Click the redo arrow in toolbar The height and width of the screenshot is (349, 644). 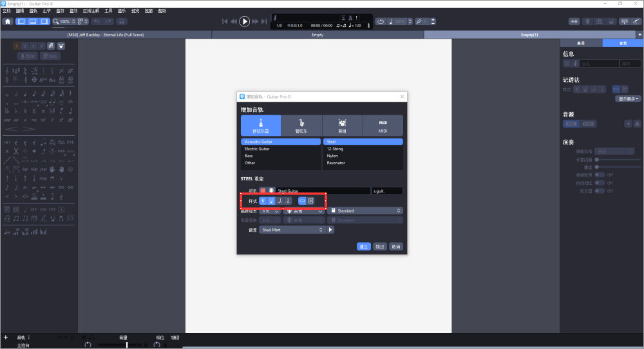108,21
